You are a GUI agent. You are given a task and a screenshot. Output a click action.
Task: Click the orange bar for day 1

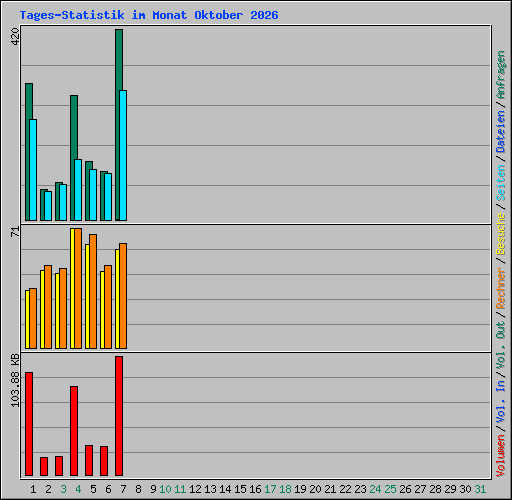[33, 319]
